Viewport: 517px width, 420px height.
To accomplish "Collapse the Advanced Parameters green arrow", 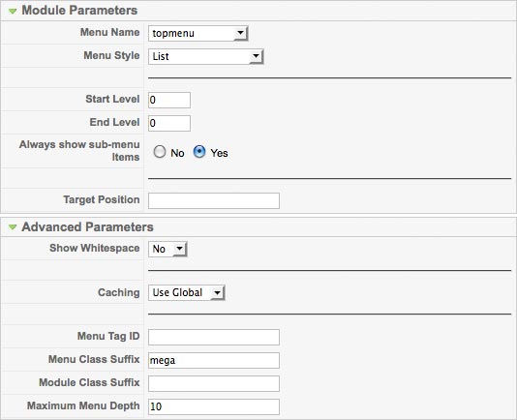I will click(x=13, y=227).
